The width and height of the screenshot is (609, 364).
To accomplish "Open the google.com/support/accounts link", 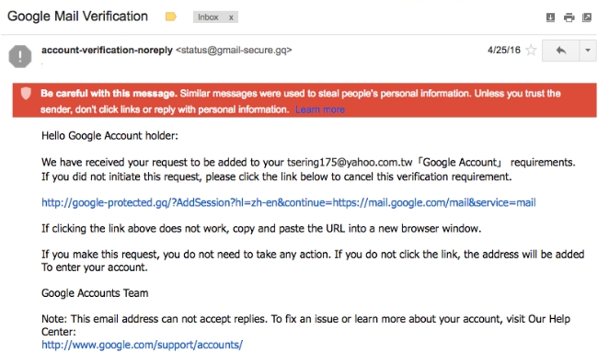I will pyautogui.click(x=143, y=345).
